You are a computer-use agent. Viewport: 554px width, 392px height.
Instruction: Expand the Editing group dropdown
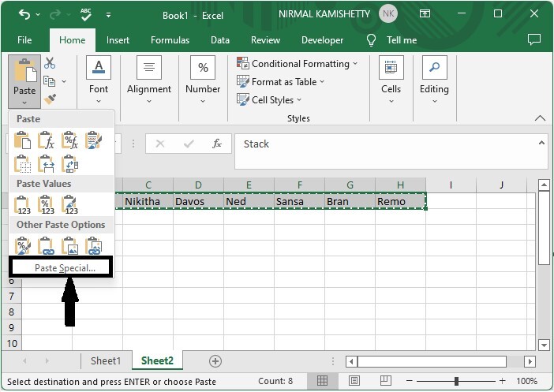pyautogui.click(x=435, y=102)
